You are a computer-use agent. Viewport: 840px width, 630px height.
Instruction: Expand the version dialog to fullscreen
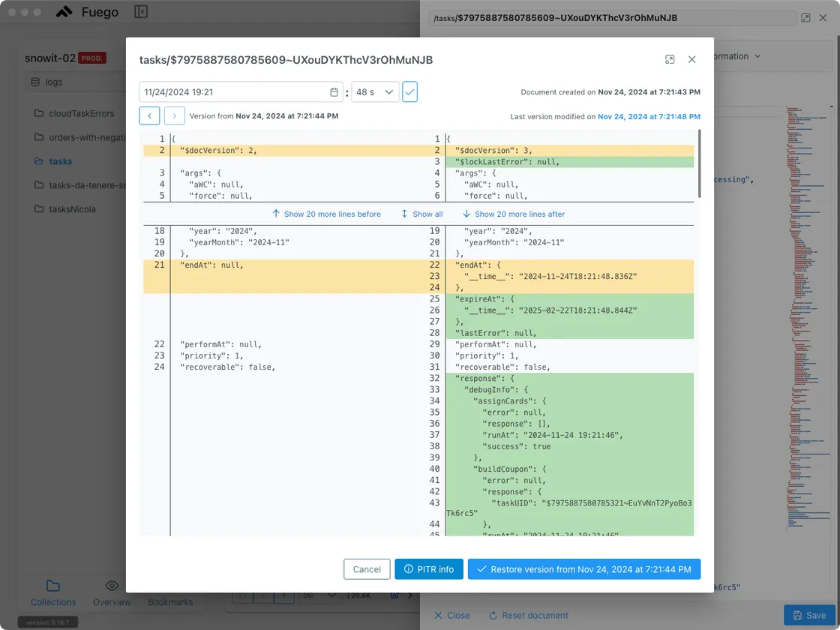click(670, 59)
